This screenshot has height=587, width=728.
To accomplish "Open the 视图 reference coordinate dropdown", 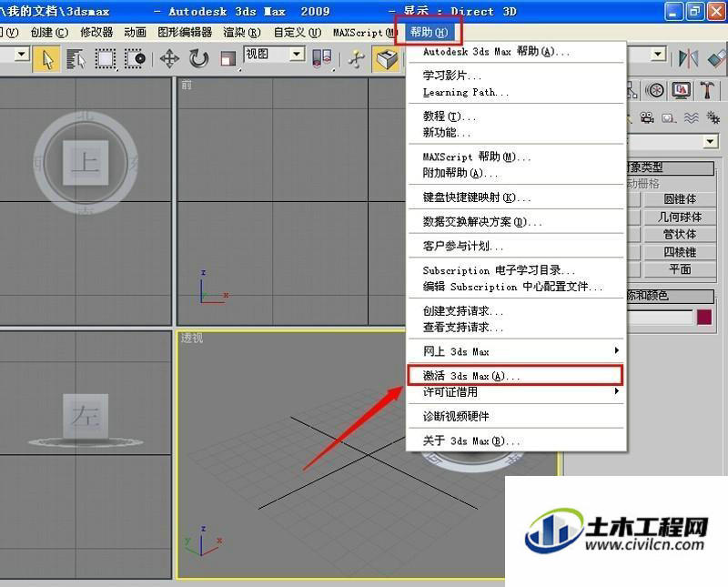I will point(275,55).
